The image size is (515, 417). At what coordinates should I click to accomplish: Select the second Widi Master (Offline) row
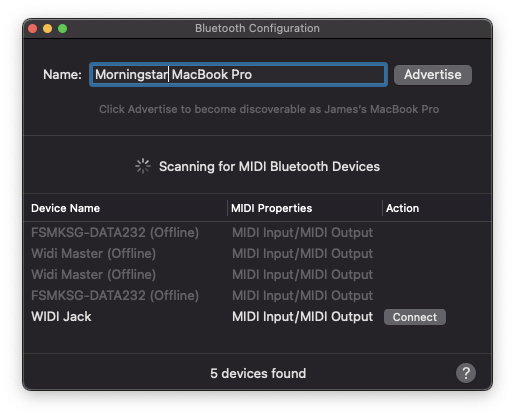(258, 274)
